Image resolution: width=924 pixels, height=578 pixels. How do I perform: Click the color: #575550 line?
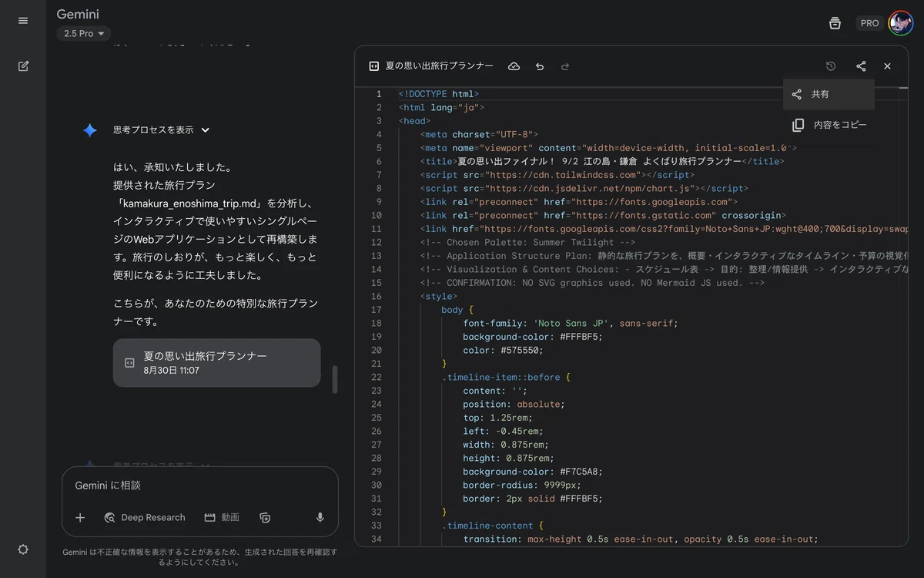(503, 350)
